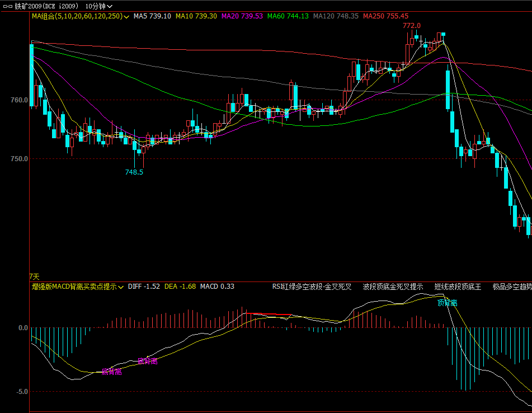The height and width of the screenshot is (413, 532).
Task: Open the 10分钟 period dropdown
Action: (x=98, y=6)
